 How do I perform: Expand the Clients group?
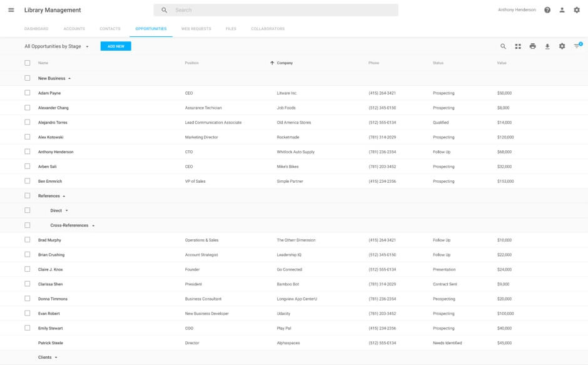[56, 357]
